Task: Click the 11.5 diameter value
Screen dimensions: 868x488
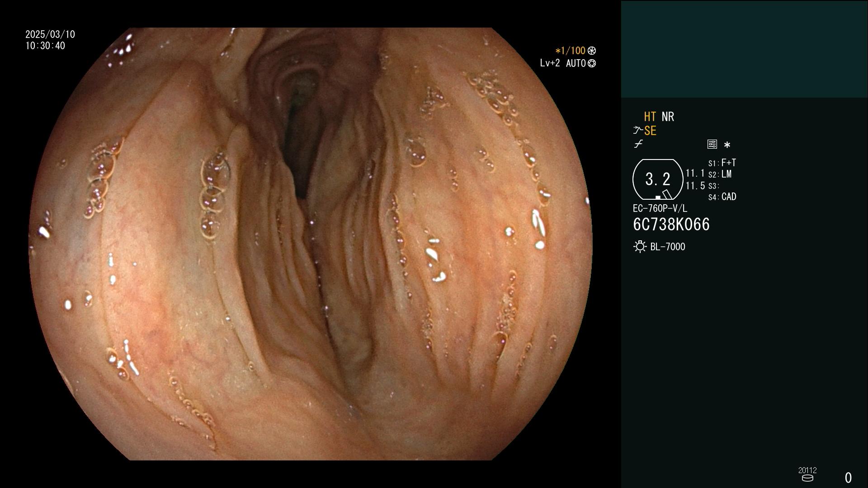Action: (695, 186)
